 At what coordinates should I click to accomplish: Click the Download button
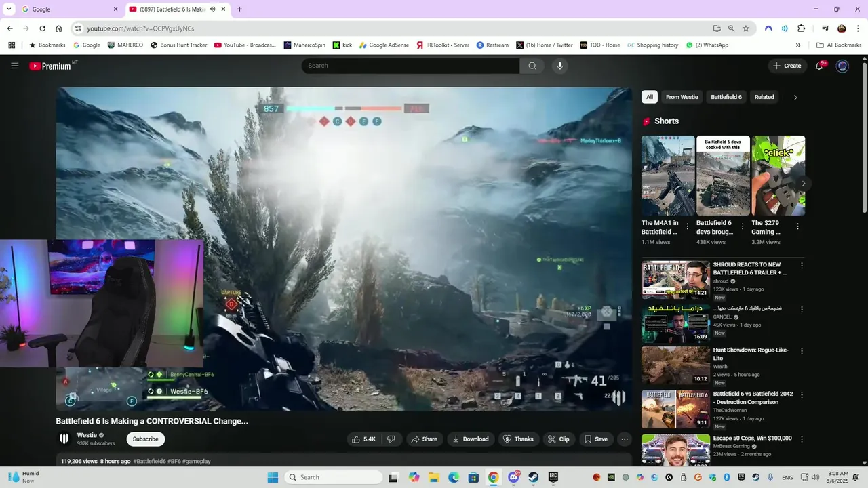coord(471,439)
